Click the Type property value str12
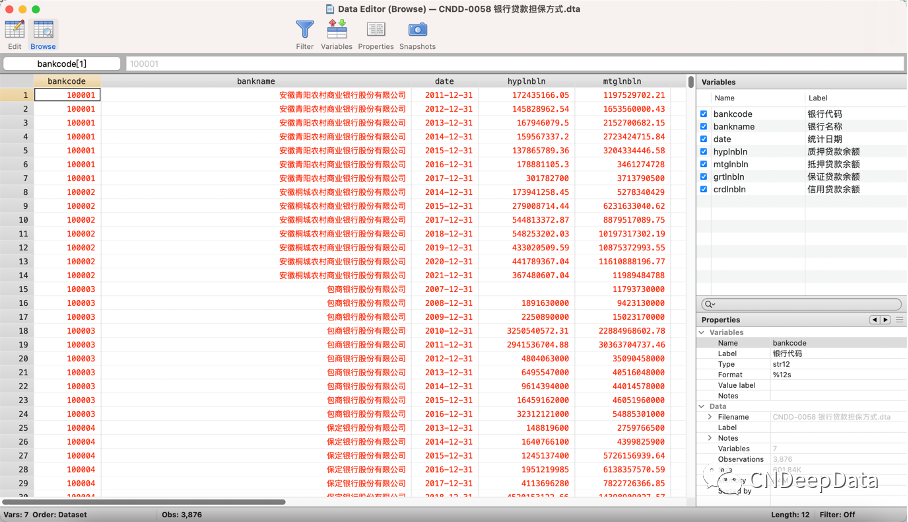Screen dimensions: 908x522 coord(781,364)
